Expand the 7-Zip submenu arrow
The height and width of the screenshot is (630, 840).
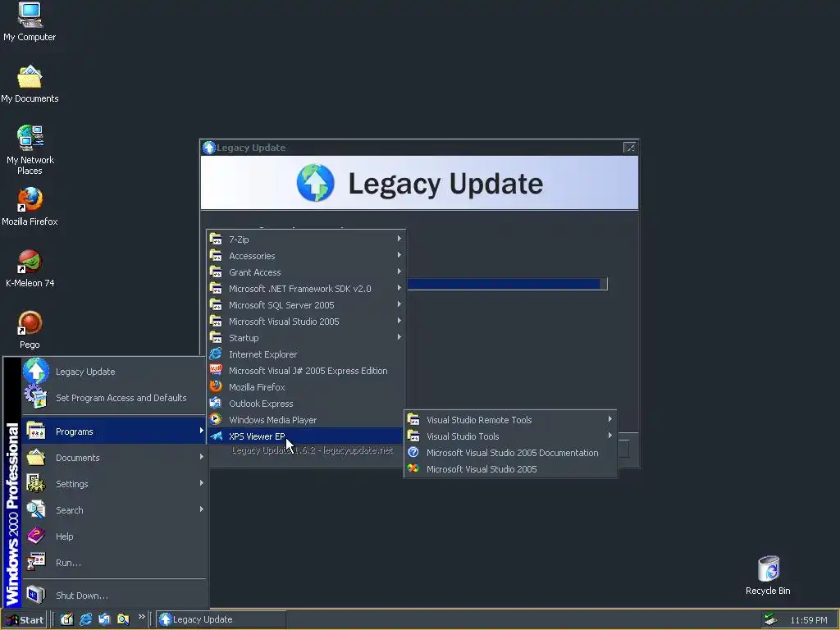pos(399,239)
